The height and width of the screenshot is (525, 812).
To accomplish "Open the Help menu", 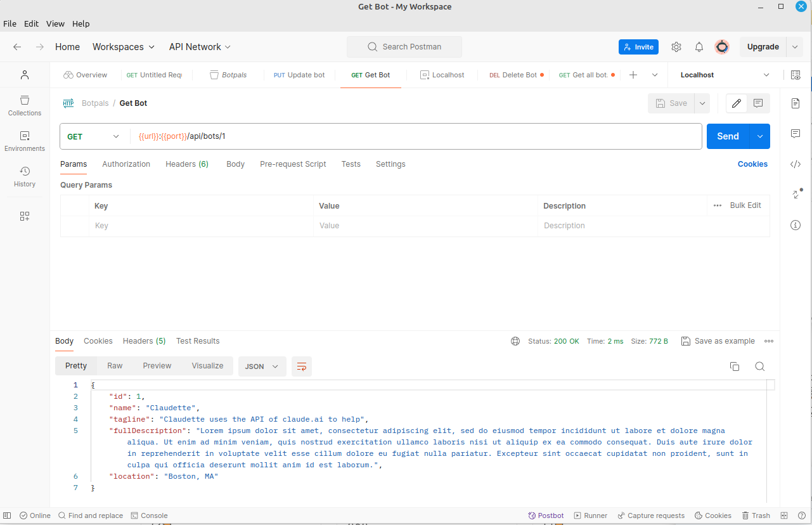I will (x=81, y=23).
